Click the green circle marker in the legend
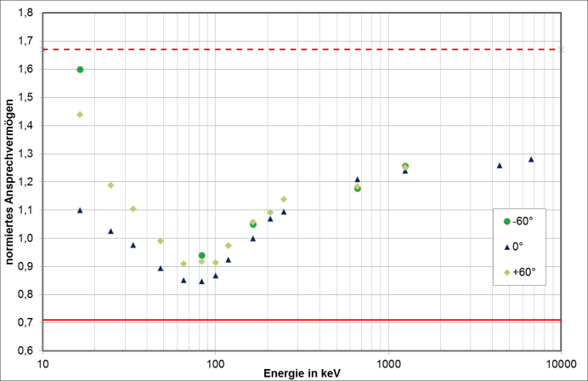The image size is (588, 381). tap(507, 222)
